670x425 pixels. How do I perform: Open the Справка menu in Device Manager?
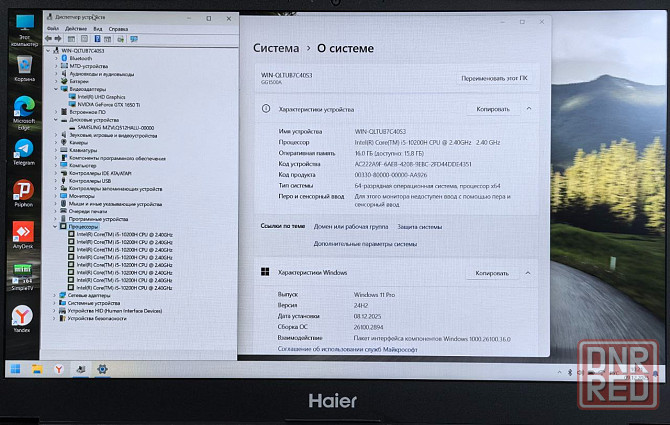click(x=118, y=29)
